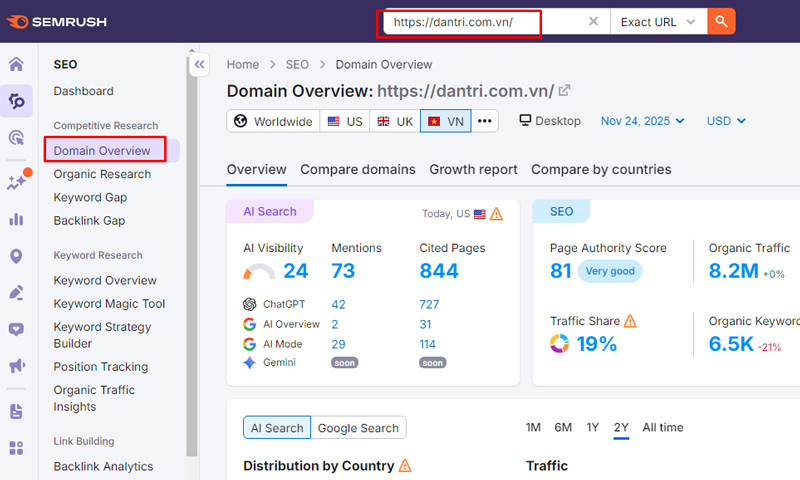The image size is (800, 480).
Task: Open the Home icon in left rail
Action: pos(16,65)
